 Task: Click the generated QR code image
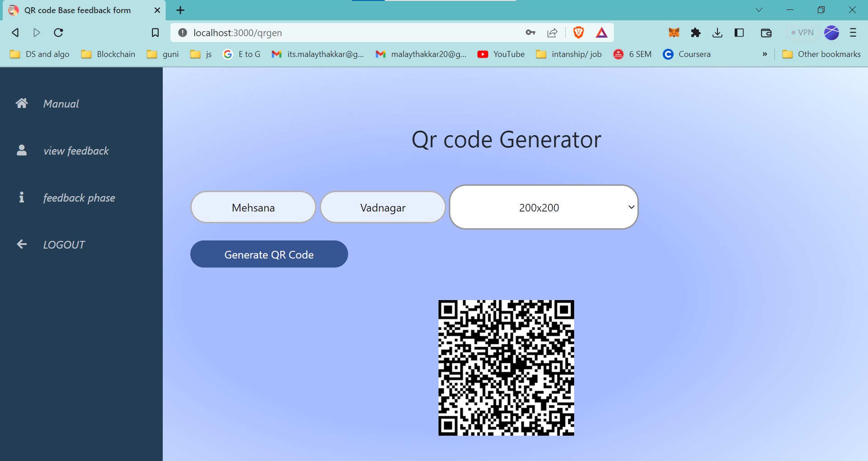(506, 368)
